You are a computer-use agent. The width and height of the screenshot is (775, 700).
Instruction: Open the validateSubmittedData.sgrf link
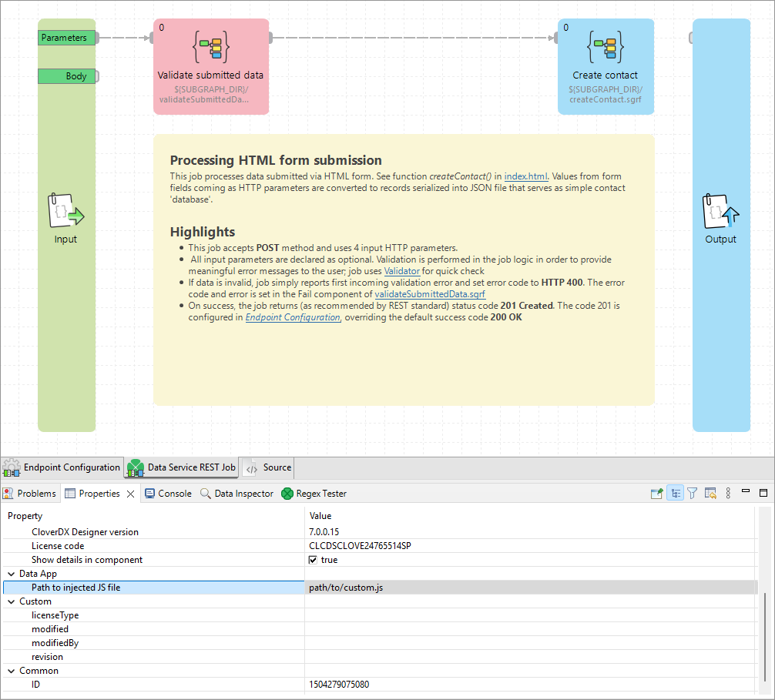[x=431, y=293]
